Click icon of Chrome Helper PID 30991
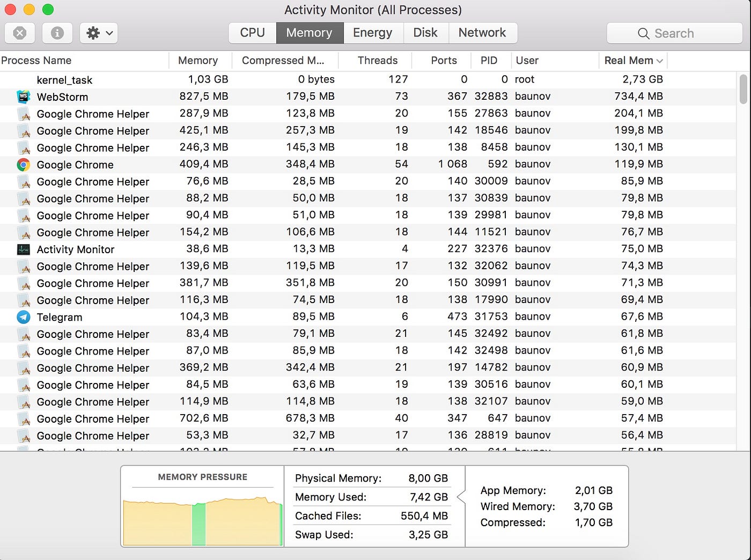751x560 pixels. tap(23, 283)
